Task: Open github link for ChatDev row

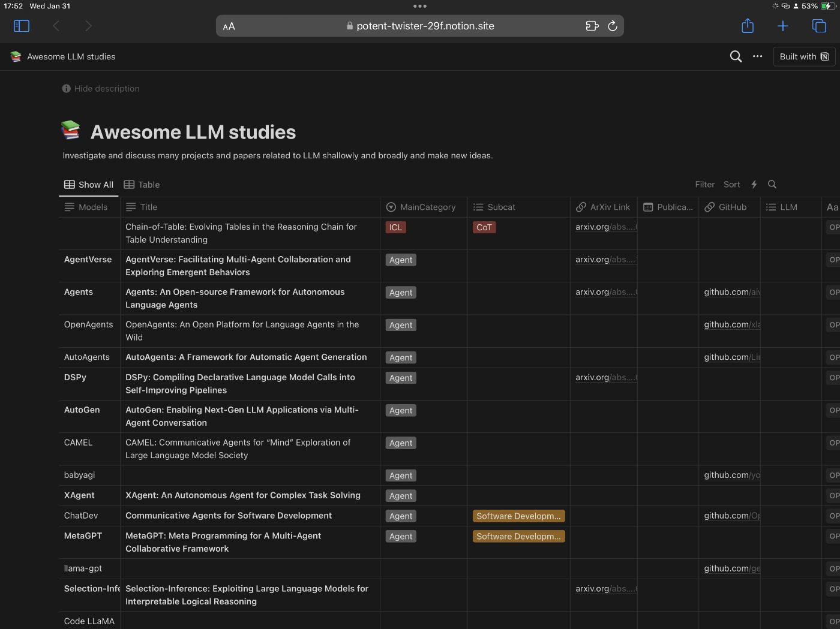Action: (x=732, y=516)
